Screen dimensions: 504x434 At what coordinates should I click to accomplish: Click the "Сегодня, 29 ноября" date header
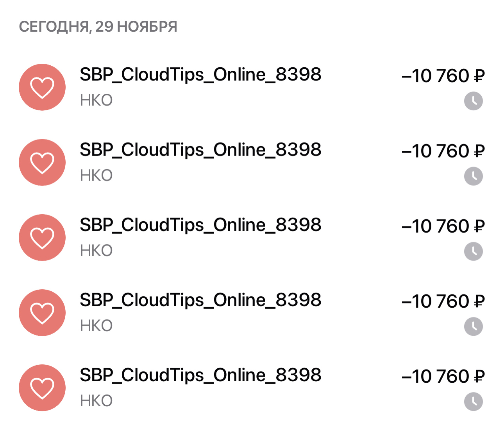tap(98, 27)
